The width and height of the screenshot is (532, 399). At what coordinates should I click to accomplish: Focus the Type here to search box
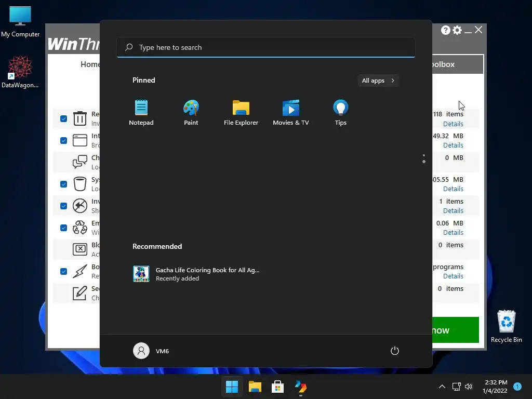click(x=266, y=47)
